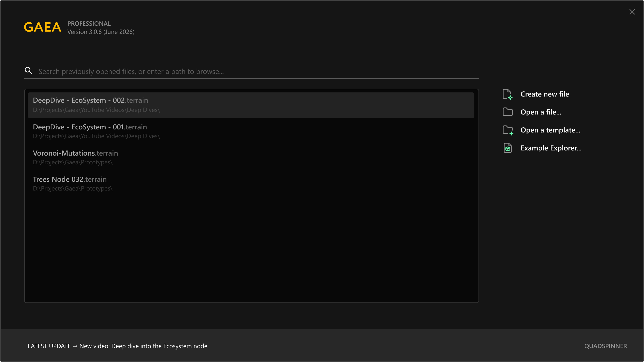The height and width of the screenshot is (362, 644).
Task: Launch the Example Explorer... option
Action: 551,148
